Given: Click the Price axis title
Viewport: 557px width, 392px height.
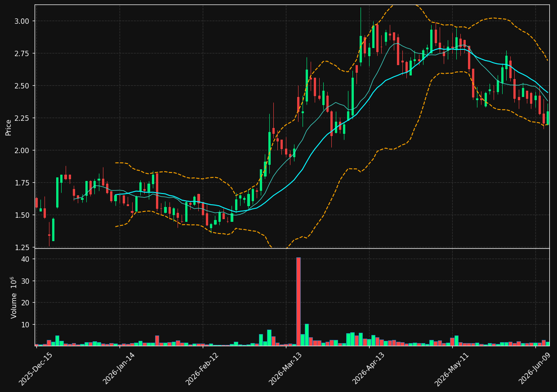Looking at the screenshot, I should coord(9,127).
